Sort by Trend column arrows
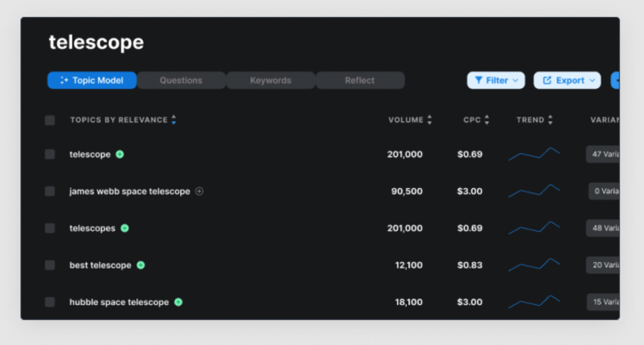Screen dimensions: 644x345 click(550, 120)
